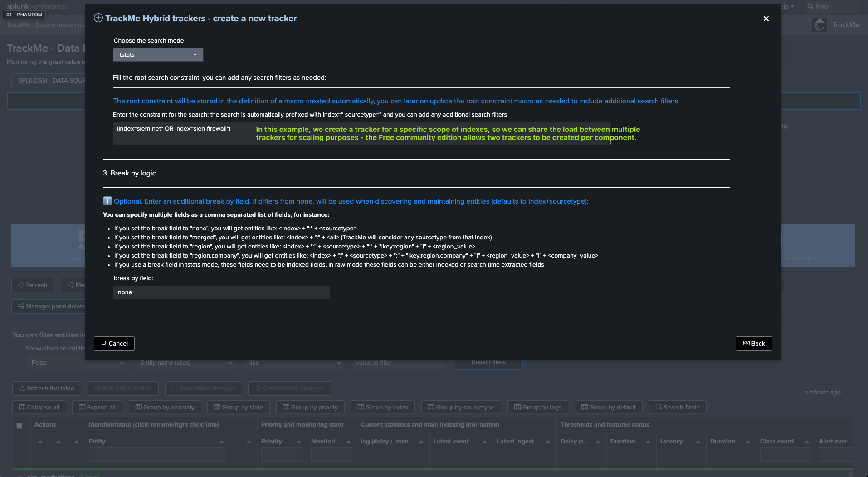Click the info icon beside Optional break by text
The height and width of the screenshot is (477, 868).
pos(107,201)
